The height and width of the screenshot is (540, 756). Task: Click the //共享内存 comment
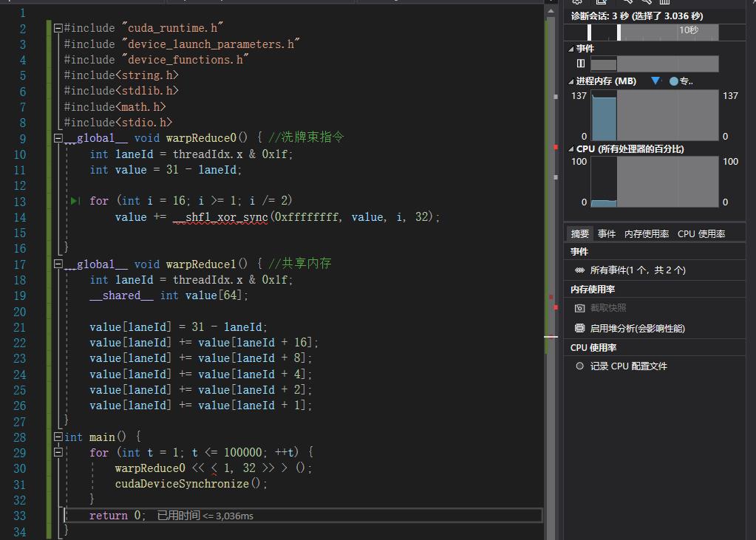300,263
